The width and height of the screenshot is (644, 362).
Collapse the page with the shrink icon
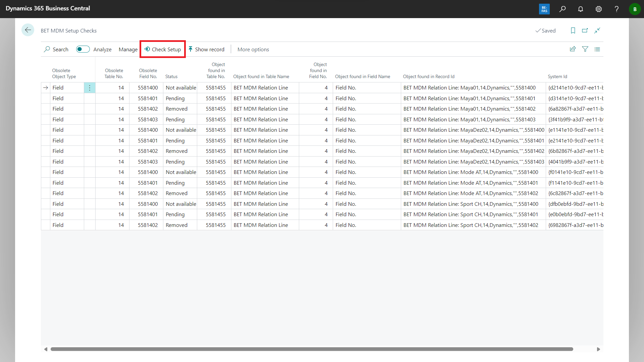tap(597, 31)
